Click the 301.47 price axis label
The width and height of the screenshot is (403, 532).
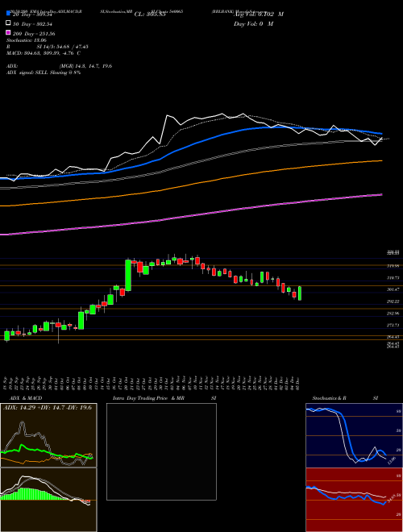tap(393, 289)
